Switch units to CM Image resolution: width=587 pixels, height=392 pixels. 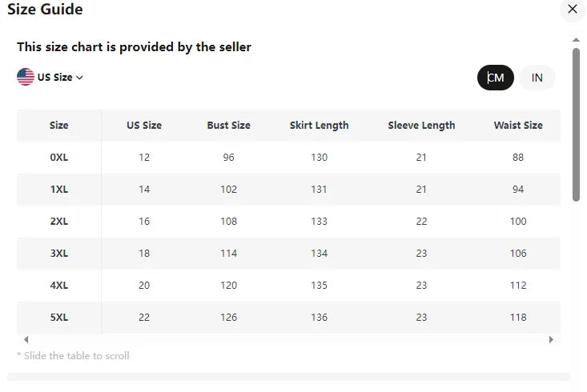(x=495, y=78)
